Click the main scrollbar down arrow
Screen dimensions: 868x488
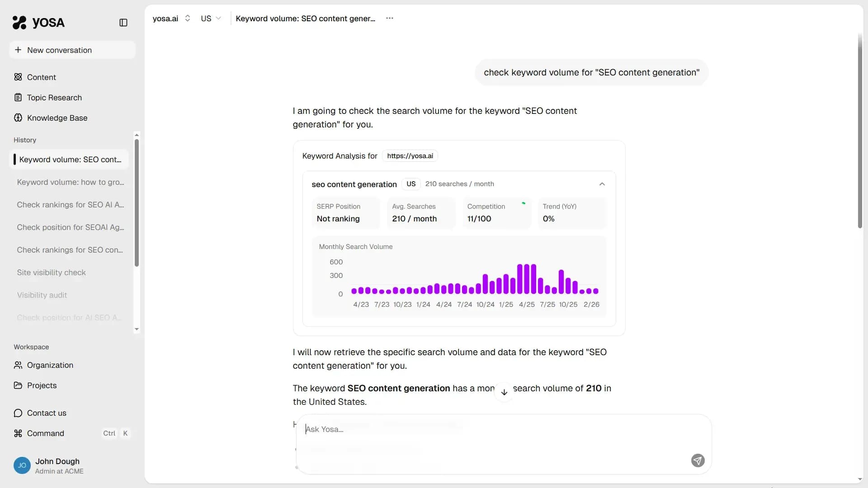[860, 479]
